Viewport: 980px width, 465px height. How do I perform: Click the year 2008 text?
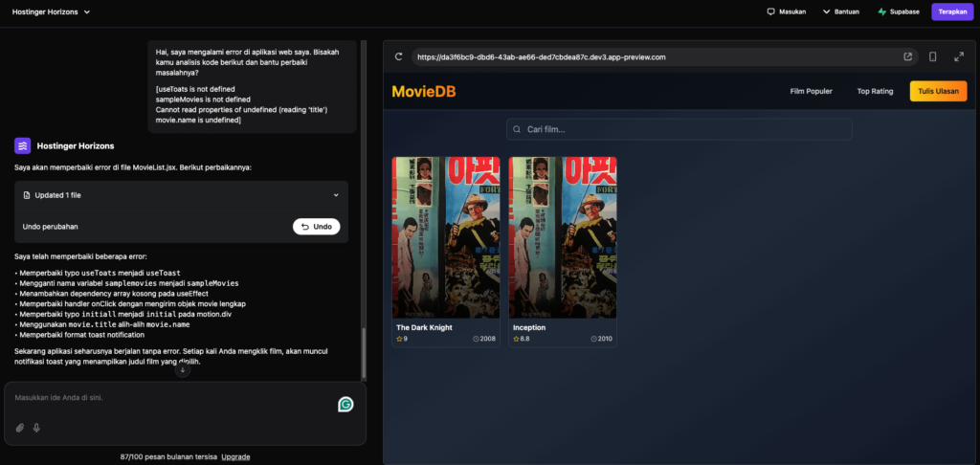487,339
